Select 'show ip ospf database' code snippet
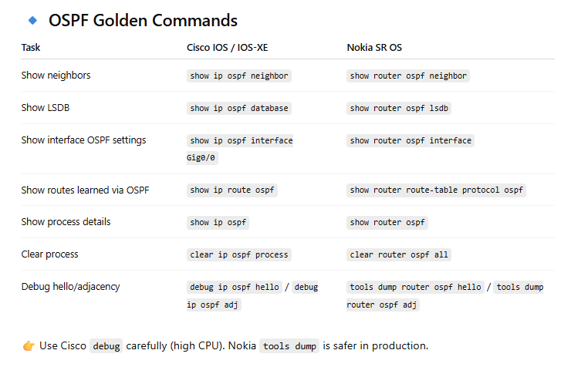The image size is (588, 367). 239,109
